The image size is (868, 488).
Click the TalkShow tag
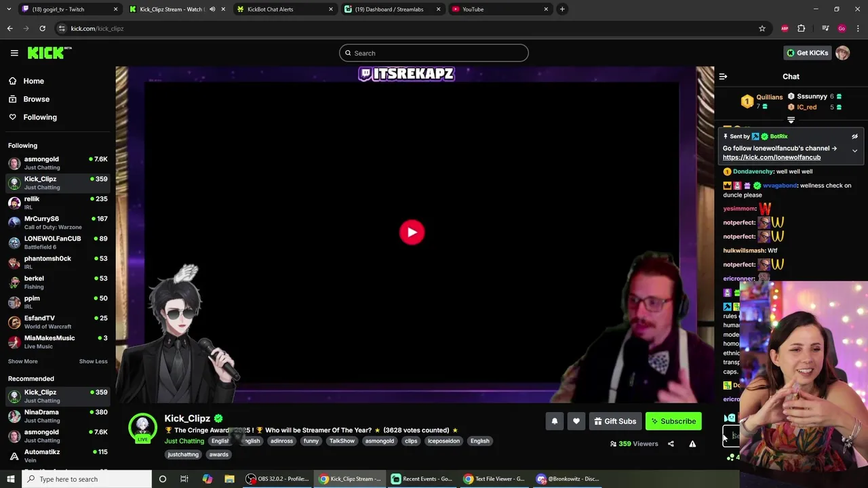(x=342, y=441)
